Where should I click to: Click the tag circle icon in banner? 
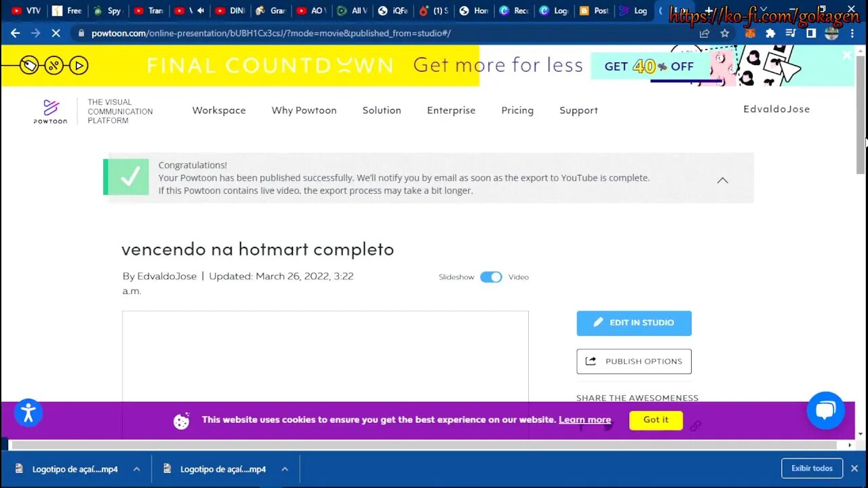point(29,66)
